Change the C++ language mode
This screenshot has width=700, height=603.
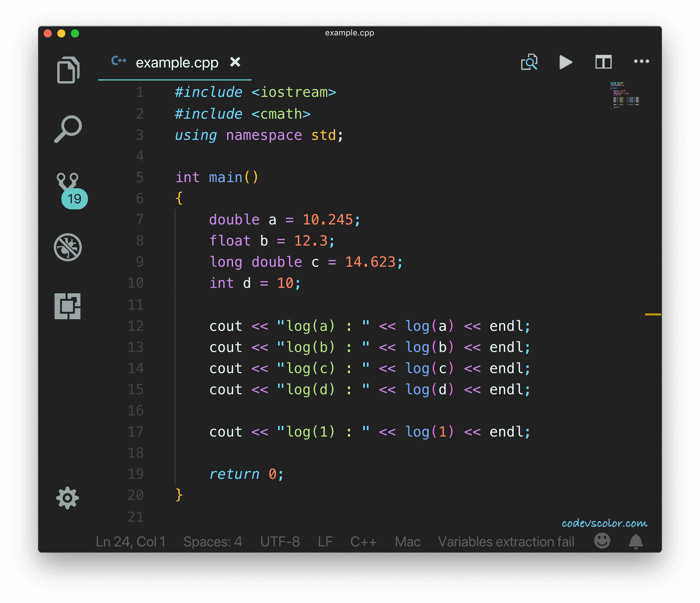coord(363,542)
